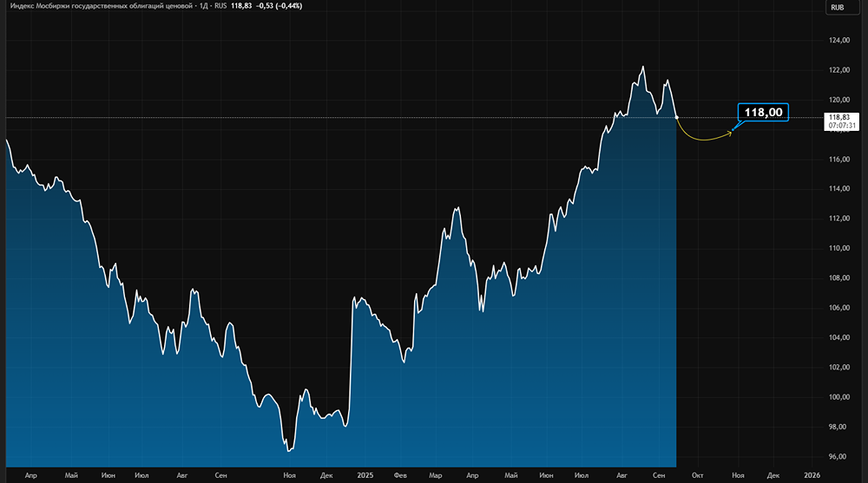Click the index title 'Индекс Мосбиржи государственных облигаций ценовой'
868x483 pixels.
coord(102,6)
